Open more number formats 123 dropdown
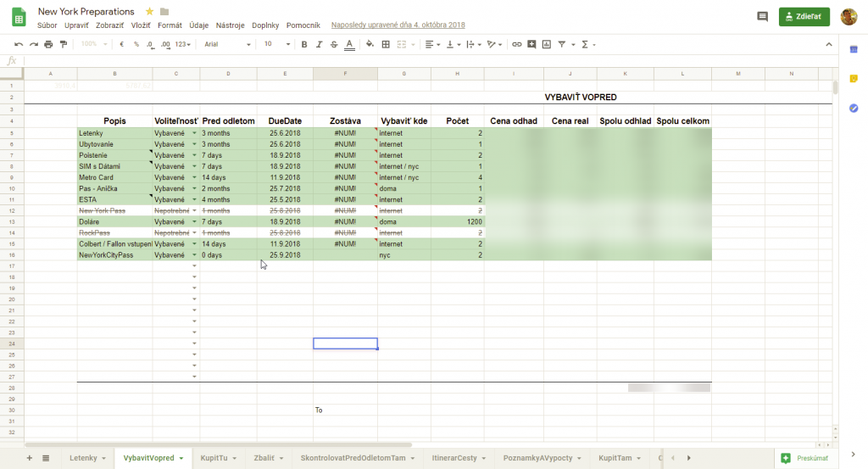This screenshot has width=868, height=469. tap(183, 44)
